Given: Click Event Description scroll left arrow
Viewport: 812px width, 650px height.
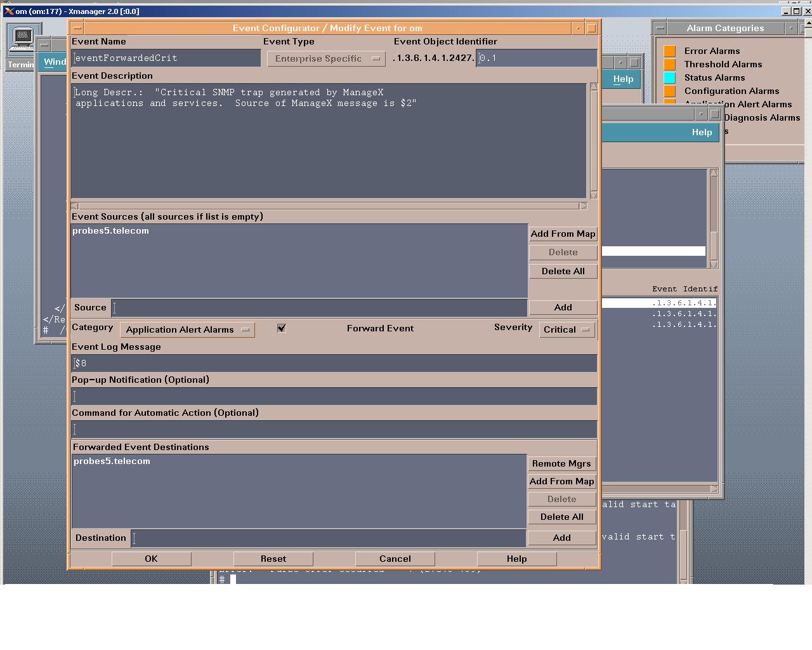Looking at the screenshot, I should 75,206.
